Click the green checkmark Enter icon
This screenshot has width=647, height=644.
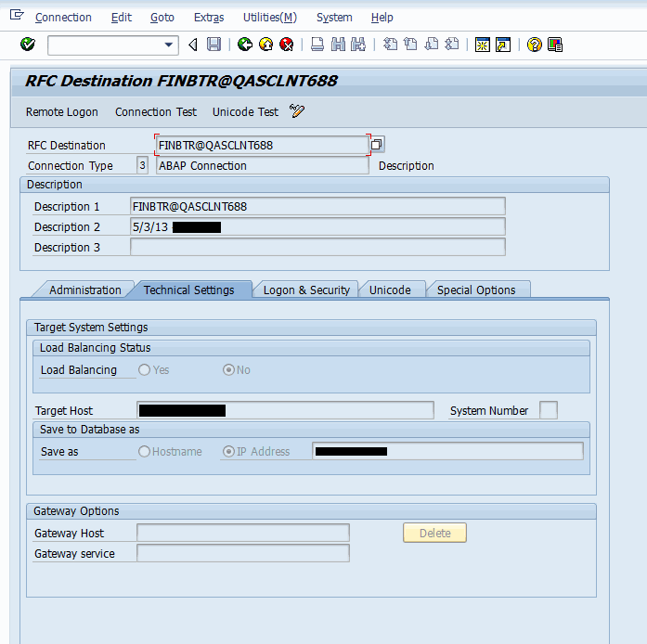click(x=28, y=45)
